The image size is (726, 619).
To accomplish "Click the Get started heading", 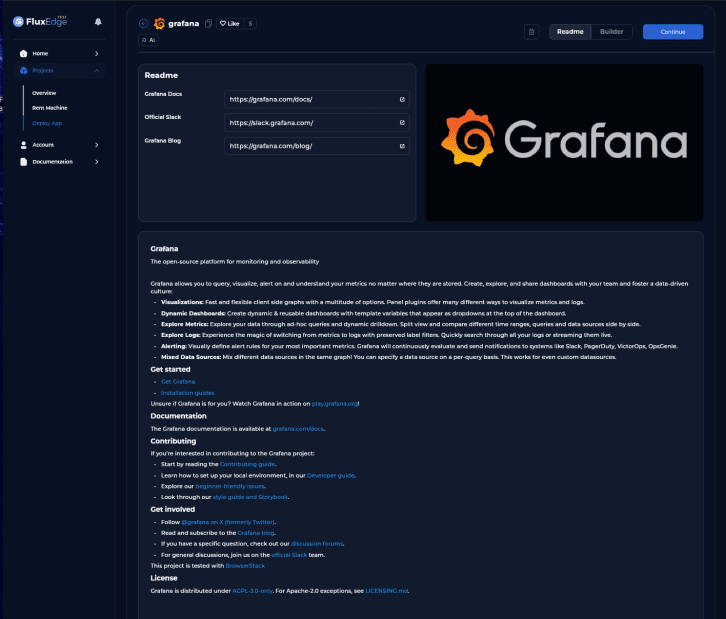I will (x=170, y=369).
